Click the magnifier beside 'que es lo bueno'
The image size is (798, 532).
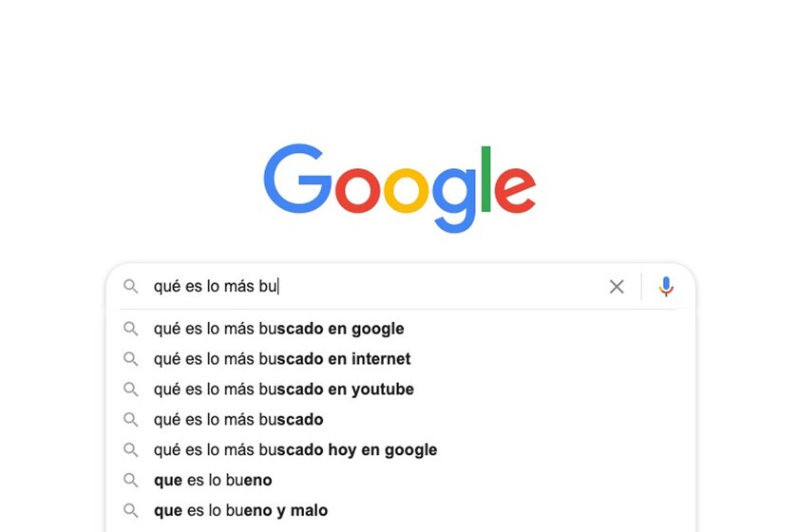(x=131, y=480)
